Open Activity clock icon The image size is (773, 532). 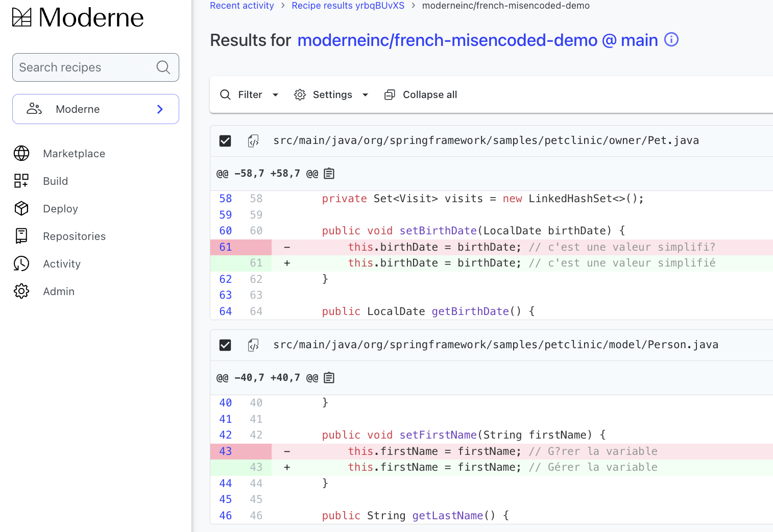21,263
